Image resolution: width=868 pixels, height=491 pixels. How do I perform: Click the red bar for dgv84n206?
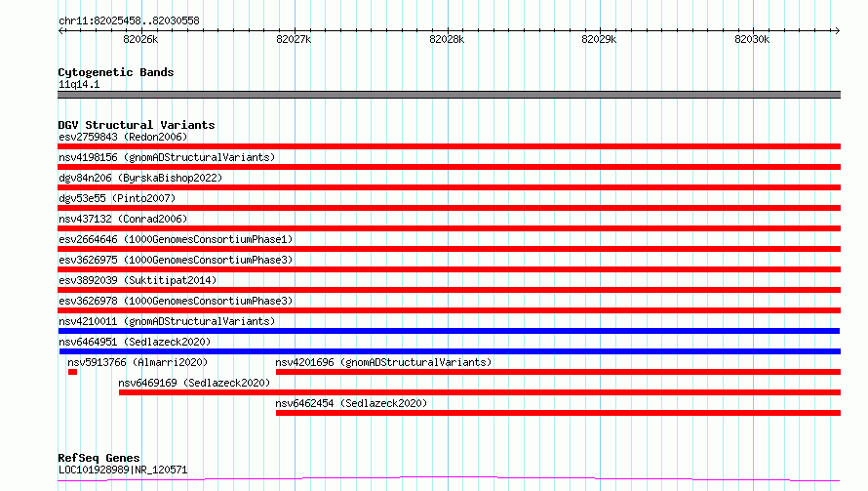pos(449,187)
